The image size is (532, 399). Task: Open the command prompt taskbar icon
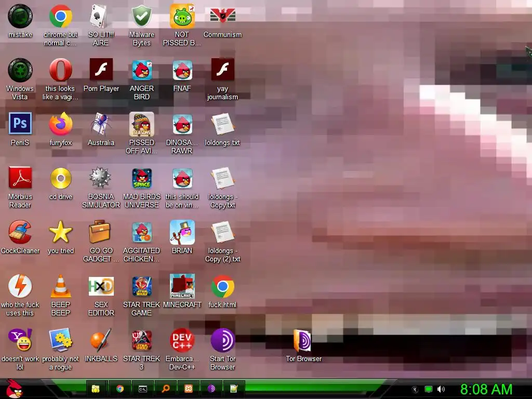tap(142, 389)
